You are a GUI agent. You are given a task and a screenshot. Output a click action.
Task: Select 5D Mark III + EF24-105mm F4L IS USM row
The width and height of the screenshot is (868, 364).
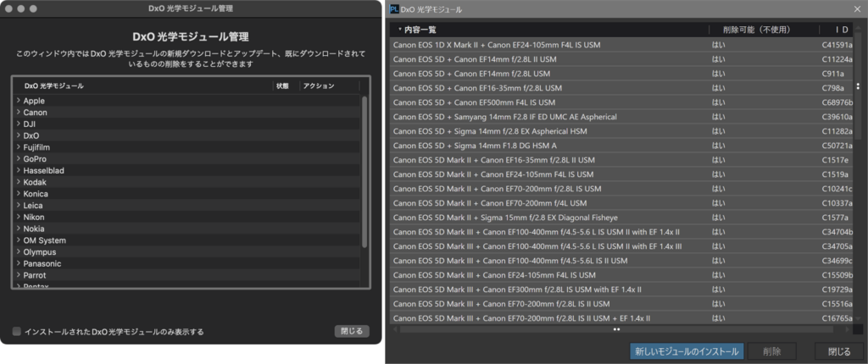(622, 274)
